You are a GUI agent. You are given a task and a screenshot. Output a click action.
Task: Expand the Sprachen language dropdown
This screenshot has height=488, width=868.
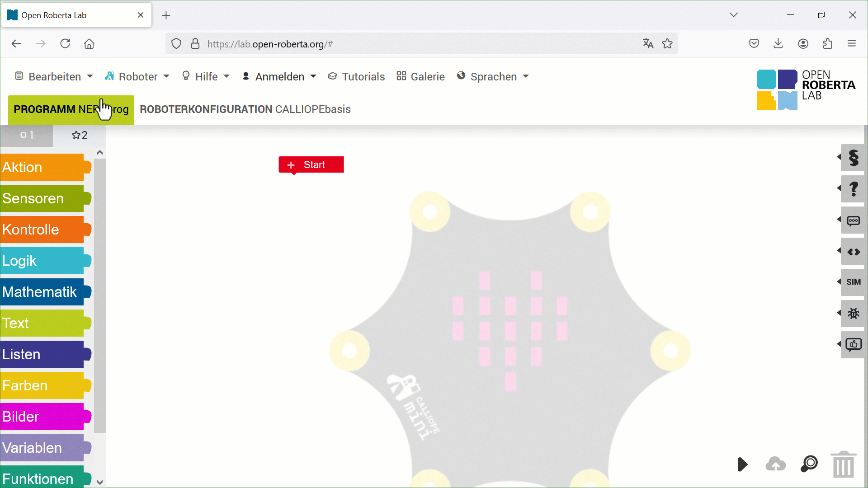493,76
